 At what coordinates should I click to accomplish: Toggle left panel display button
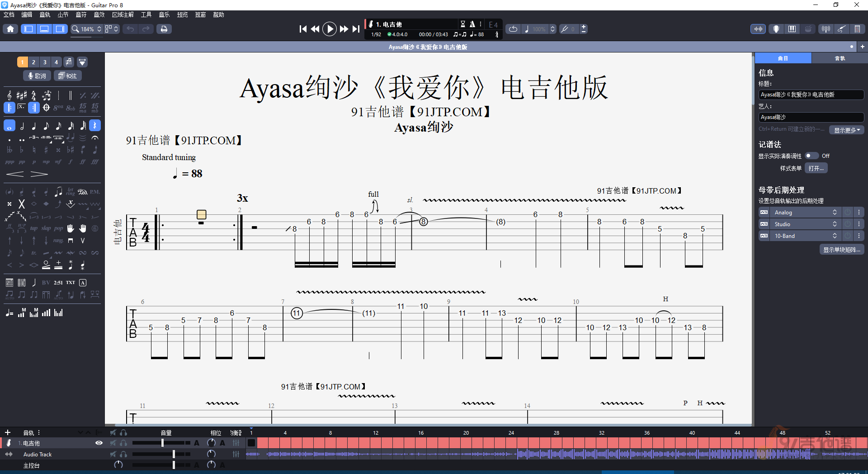point(28,29)
